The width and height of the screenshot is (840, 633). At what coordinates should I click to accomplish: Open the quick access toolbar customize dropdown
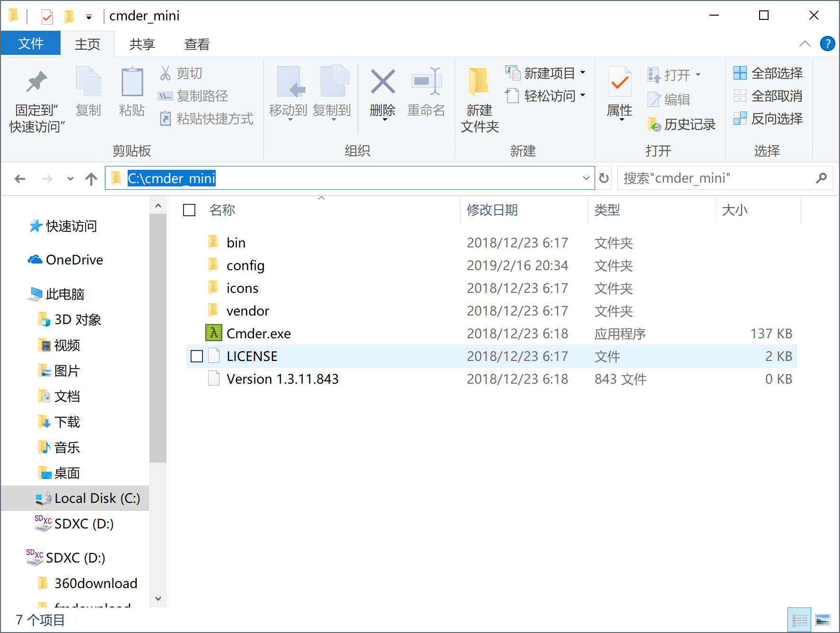[x=88, y=18]
